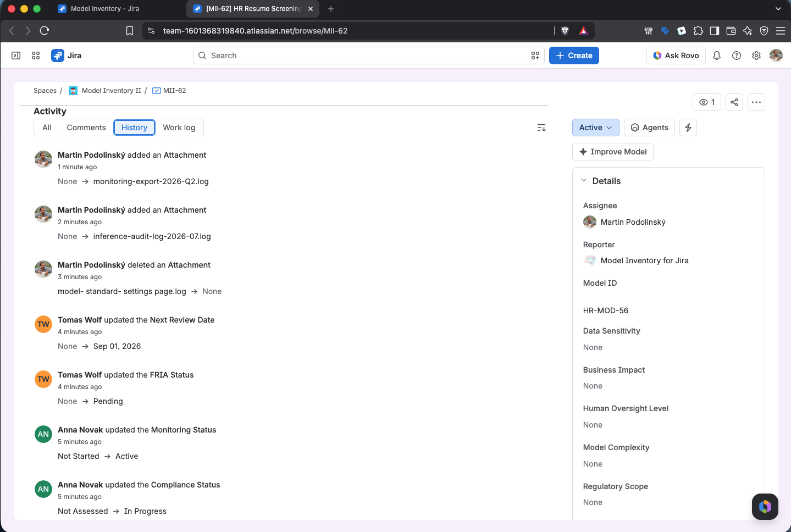Open the help question mark icon
The width and height of the screenshot is (791, 532).
click(737, 56)
